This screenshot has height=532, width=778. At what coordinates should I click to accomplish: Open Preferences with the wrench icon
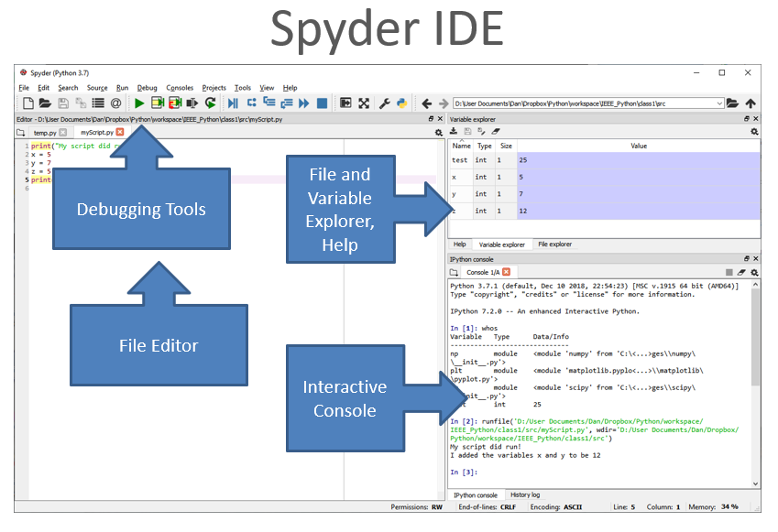click(x=385, y=103)
